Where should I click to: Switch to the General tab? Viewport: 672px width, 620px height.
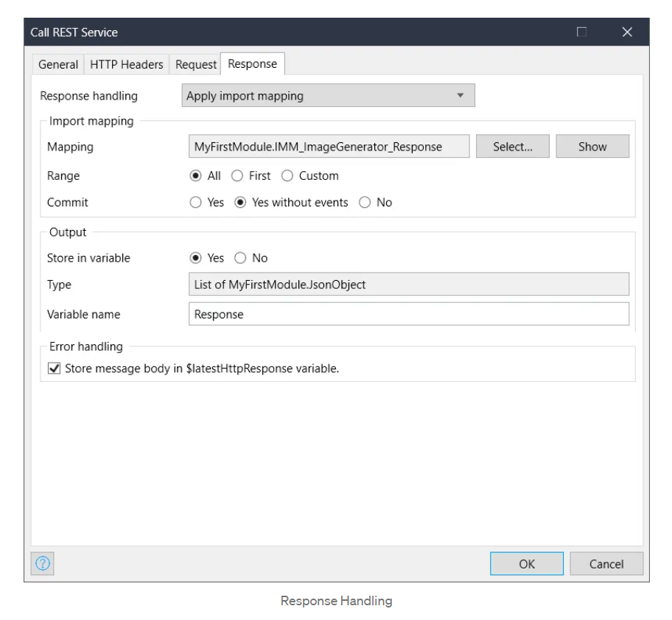click(59, 65)
